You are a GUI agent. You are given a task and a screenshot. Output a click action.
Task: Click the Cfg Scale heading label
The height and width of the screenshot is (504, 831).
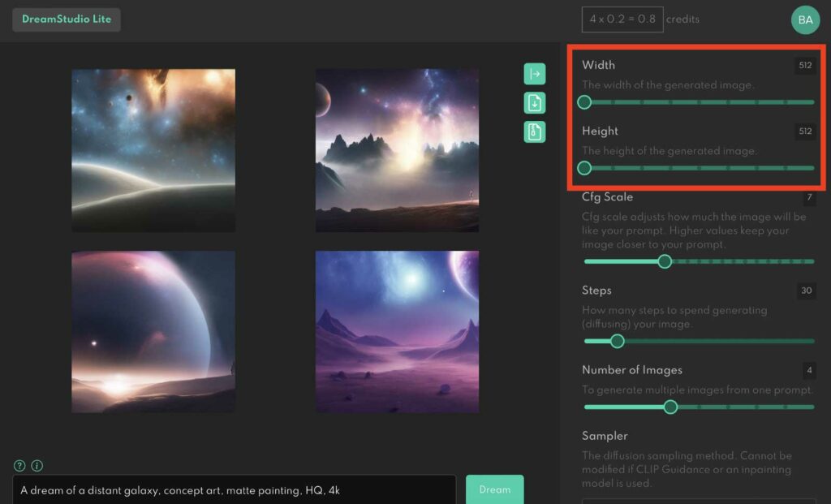pos(607,196)
